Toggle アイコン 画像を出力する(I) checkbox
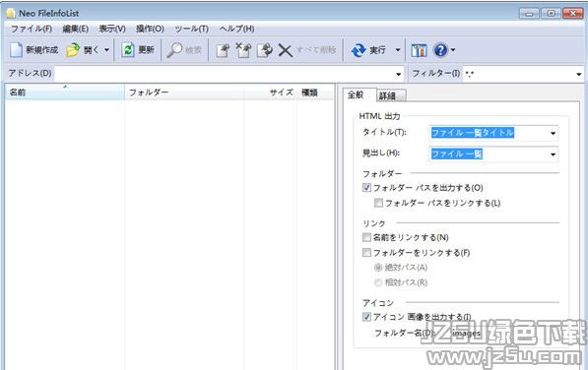This screenshot has height=370, width=588. 366,317
